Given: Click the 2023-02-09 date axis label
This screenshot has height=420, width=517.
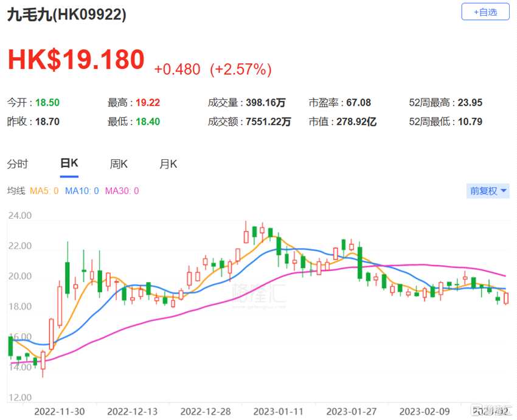Looking at the screenshot, I should (x=425, y=411).
